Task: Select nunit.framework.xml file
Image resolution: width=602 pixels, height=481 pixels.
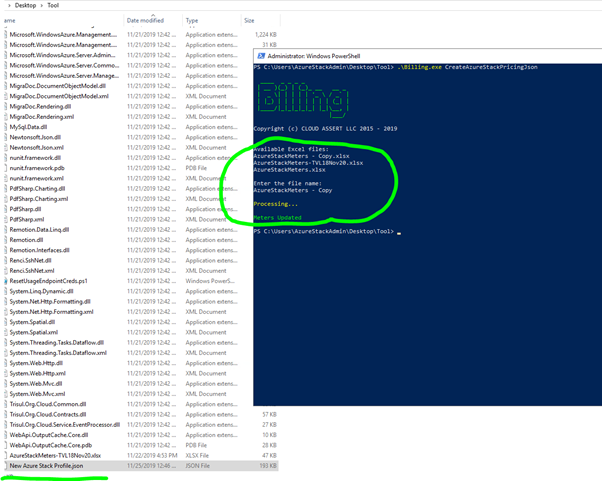Action: (x=37, y=178)
